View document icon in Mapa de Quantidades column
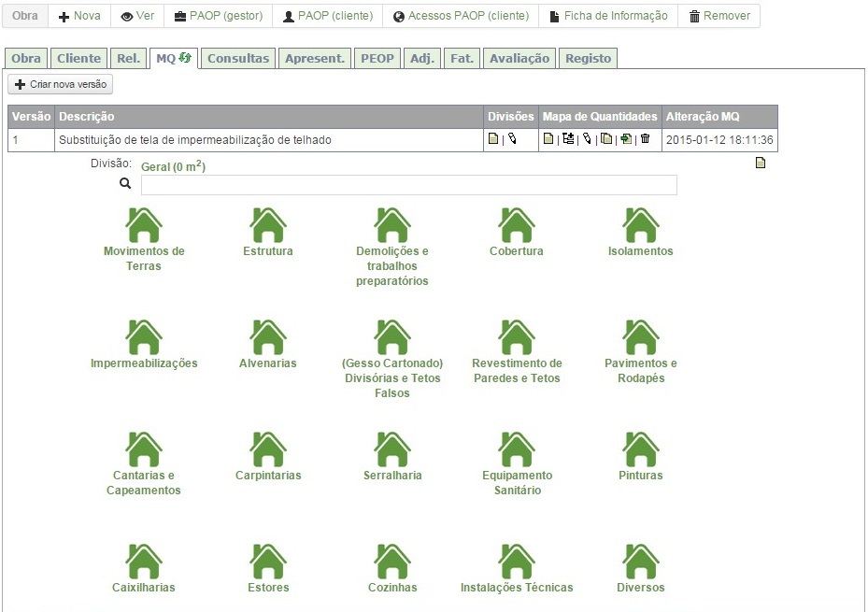Viewport: 868px width, 612px height. [548, 139]
